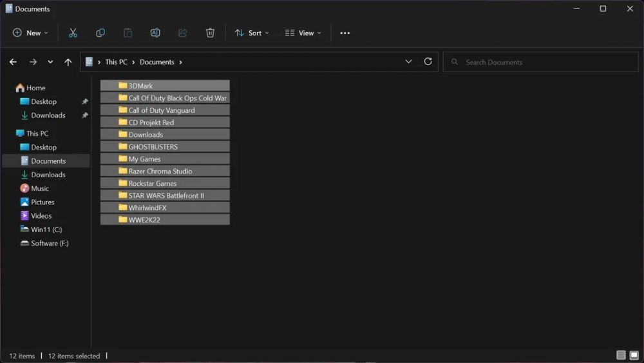The width and height of the screenshot is (644, 363).
Task: Open Win11 (C:) drive
Action: coord(46,230)
